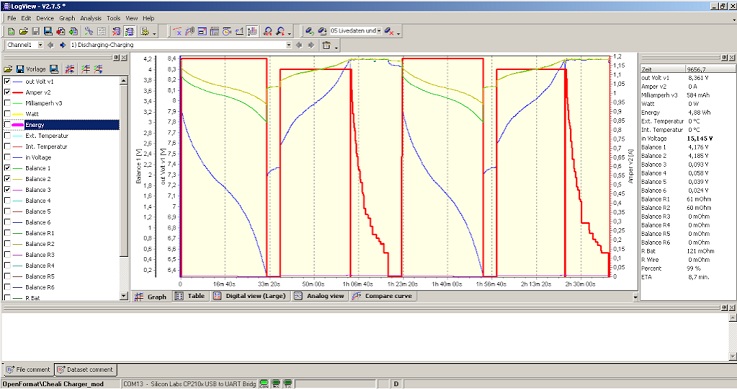Click the zoom magnifier icon in toolbar

click(267, 31)
